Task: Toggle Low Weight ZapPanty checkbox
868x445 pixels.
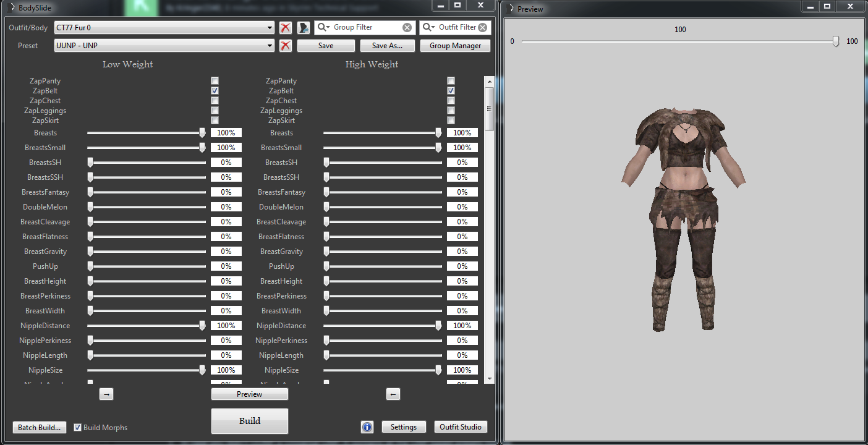Action: (215, 81)
